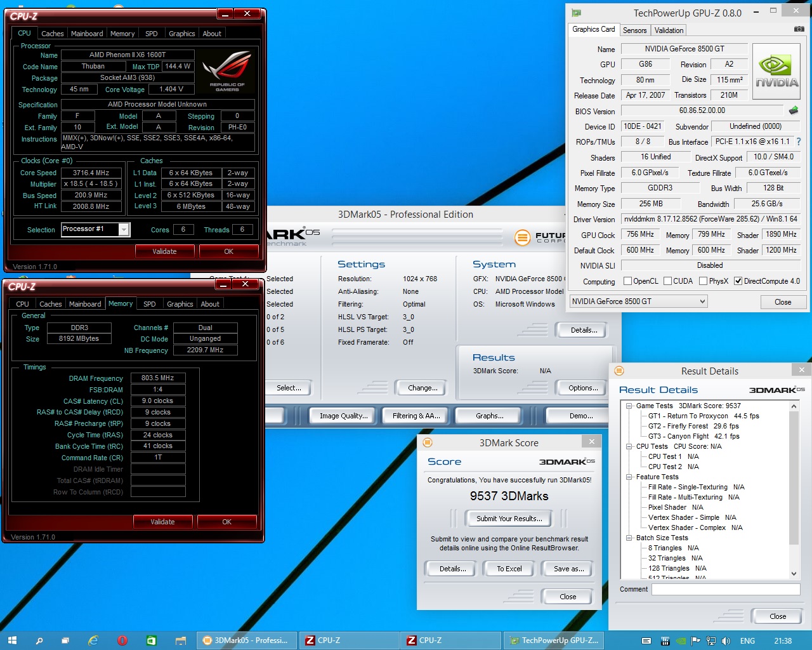Click the NVIDIA tray icon
812x650 pixels.
coord(680,641)
